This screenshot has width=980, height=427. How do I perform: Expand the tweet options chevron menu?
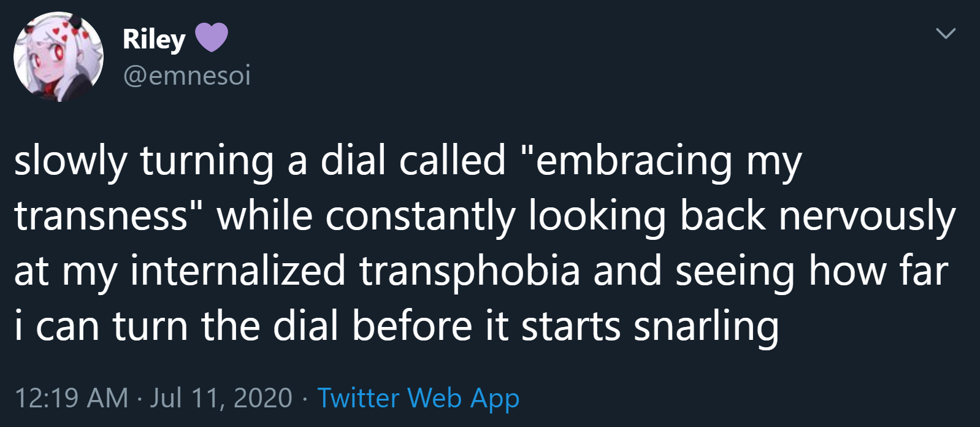[946, 33]
